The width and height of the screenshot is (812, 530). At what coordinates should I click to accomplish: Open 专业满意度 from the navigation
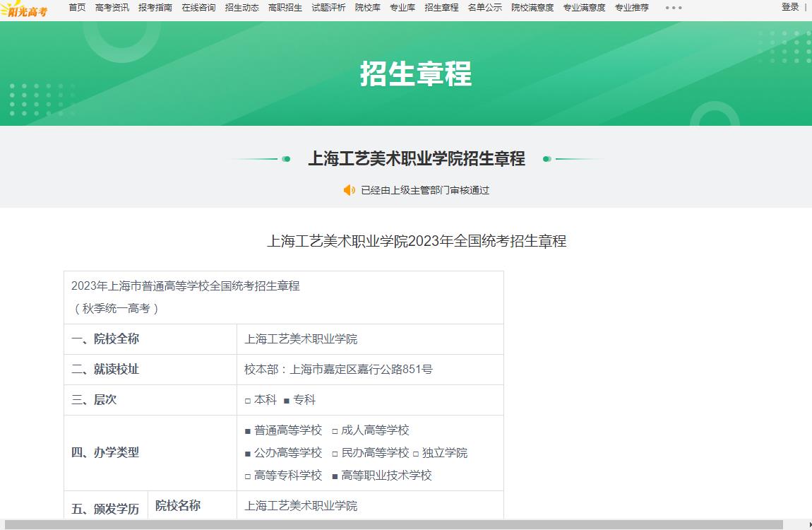point(584,7)
